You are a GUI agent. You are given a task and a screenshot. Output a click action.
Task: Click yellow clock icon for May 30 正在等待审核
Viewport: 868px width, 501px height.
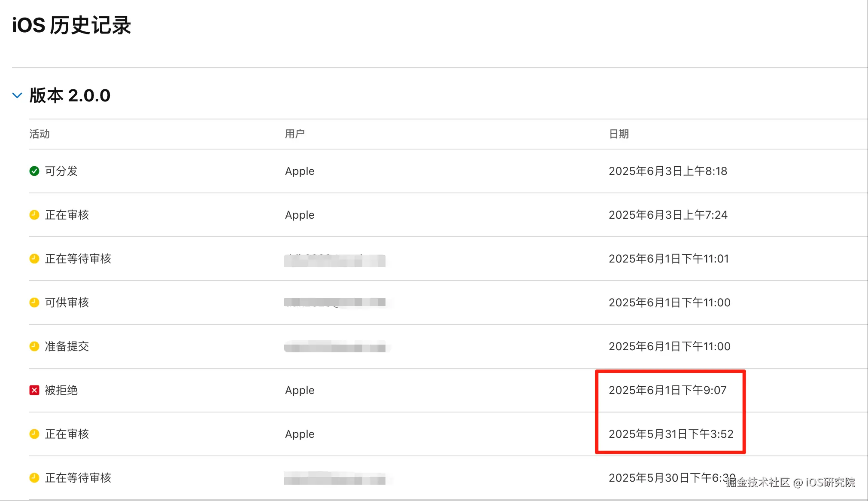coord(34,478)
